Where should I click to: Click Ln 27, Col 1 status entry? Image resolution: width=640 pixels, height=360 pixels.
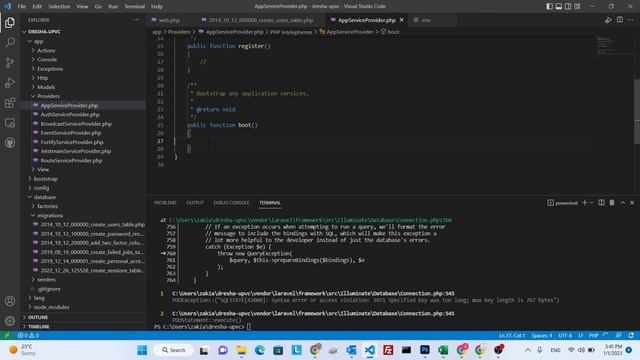[512, 335]
